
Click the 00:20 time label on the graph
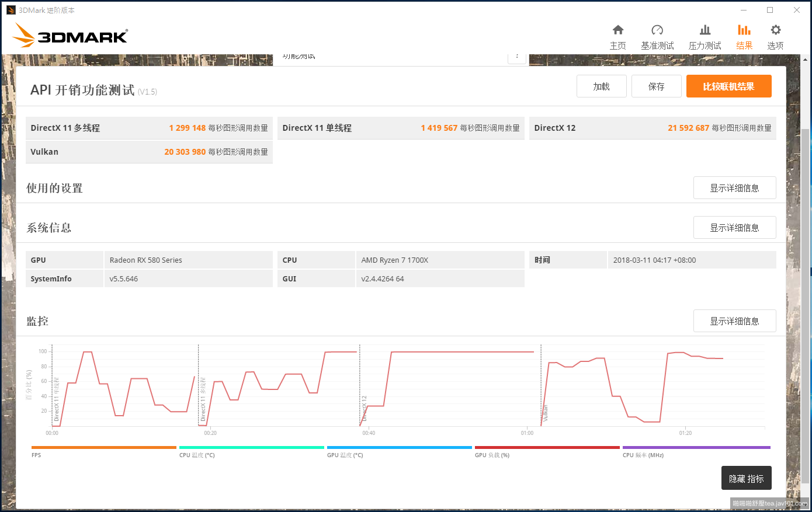pyautogui.click(x=210, y=433)
